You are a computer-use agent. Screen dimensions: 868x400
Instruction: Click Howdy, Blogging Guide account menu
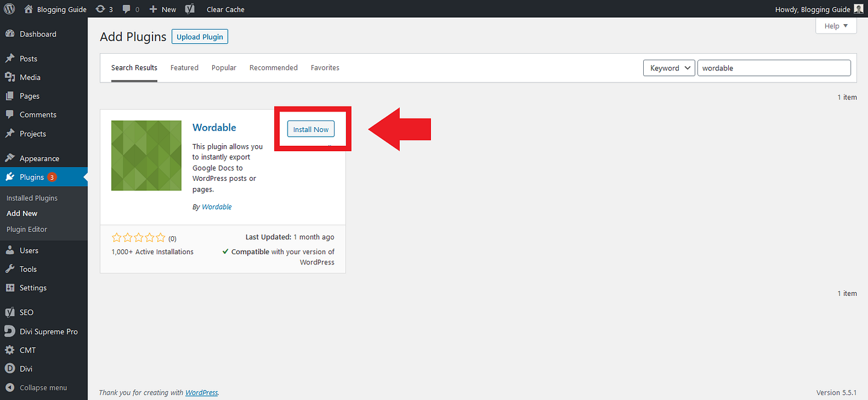pos(813,9)
